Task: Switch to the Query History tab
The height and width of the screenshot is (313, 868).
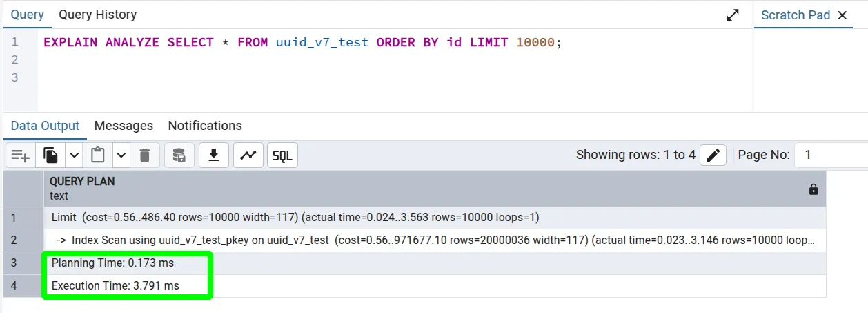Action: (97, 15)
